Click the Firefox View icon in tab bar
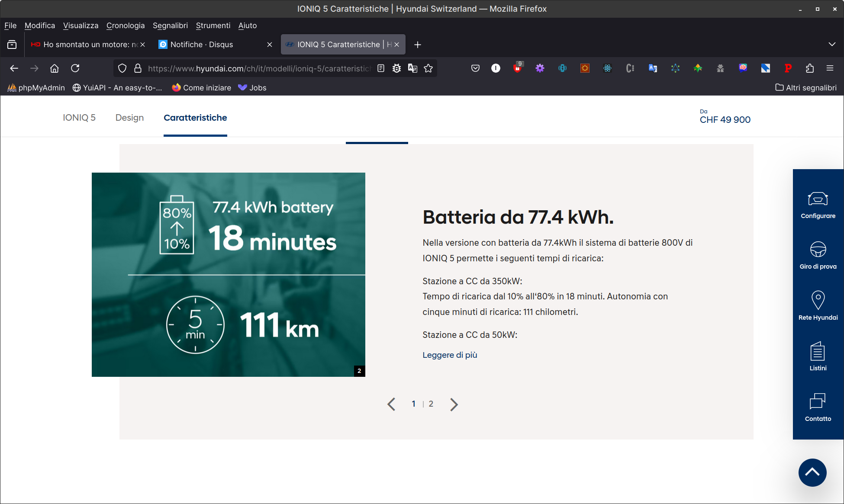 tap(12, 45)
